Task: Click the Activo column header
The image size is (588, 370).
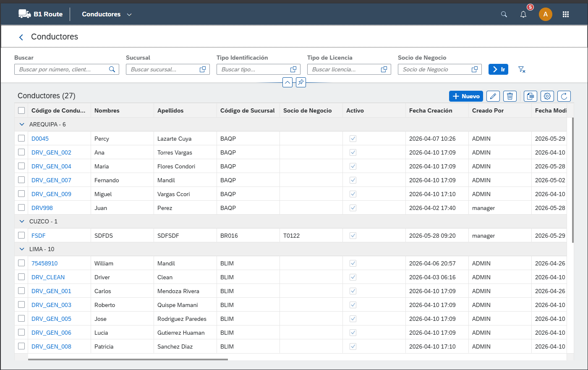Action: 374,110
